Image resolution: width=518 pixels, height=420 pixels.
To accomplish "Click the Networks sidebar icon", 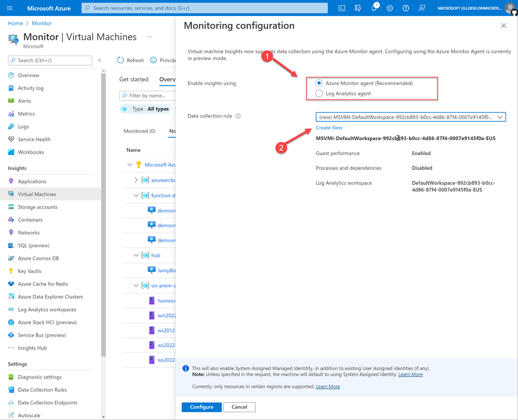I will [x=11, y=233].
